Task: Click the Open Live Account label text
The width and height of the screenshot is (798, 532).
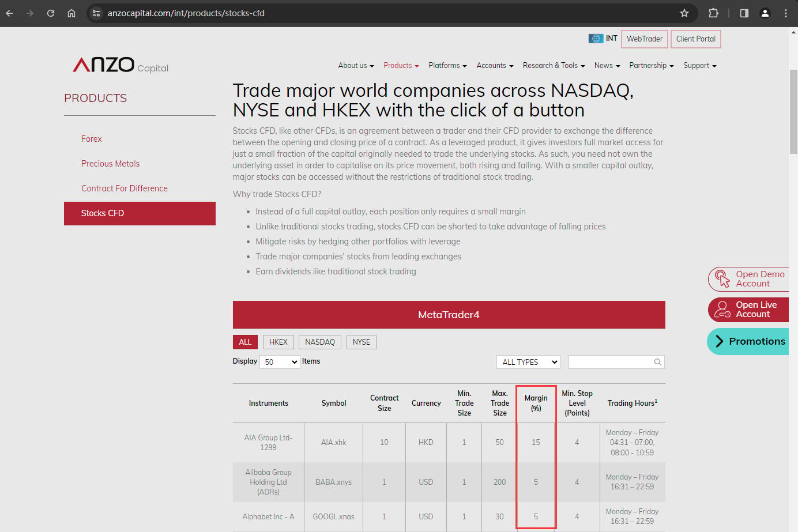Action: click(756, 310)
